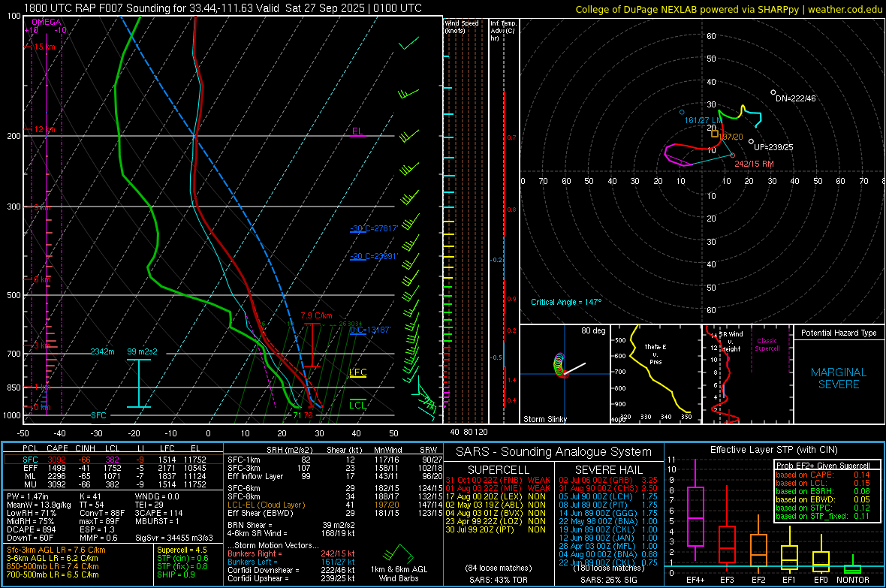Click the "SR Wind v. Height" plot label

731,342
